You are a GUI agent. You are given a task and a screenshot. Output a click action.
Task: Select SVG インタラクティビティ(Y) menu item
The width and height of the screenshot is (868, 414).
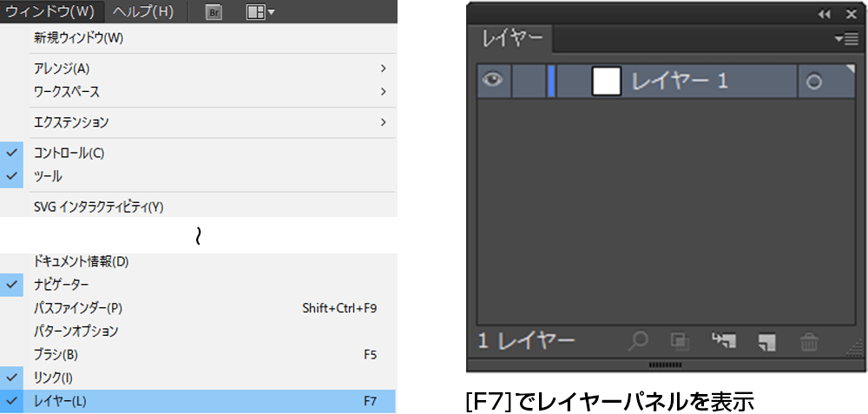point(198,207)
